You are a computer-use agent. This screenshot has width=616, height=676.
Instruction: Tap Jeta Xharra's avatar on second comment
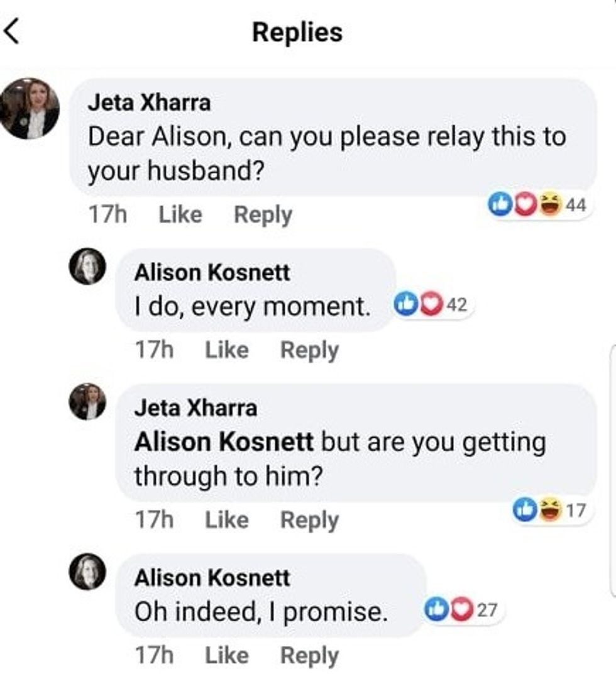coord(87,401)
